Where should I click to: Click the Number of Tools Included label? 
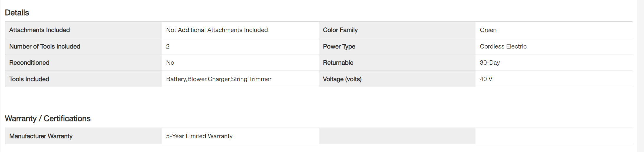45,46
